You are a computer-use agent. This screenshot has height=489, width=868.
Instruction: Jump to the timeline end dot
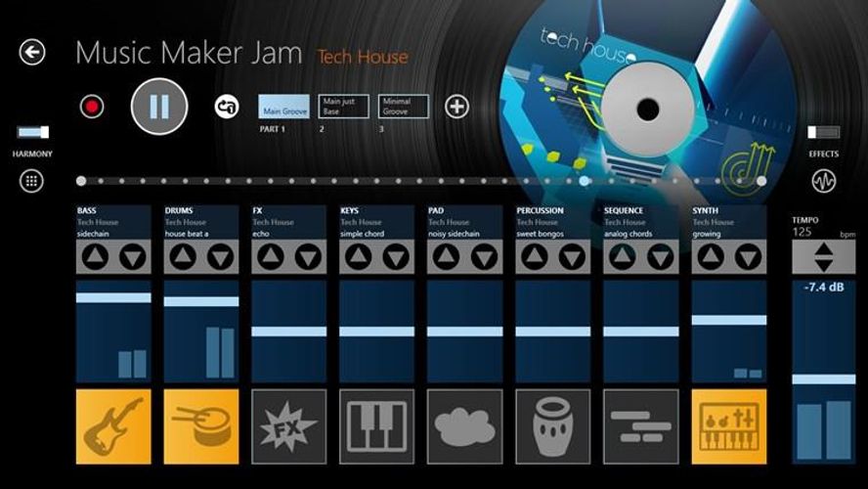(x=761, y=181)
